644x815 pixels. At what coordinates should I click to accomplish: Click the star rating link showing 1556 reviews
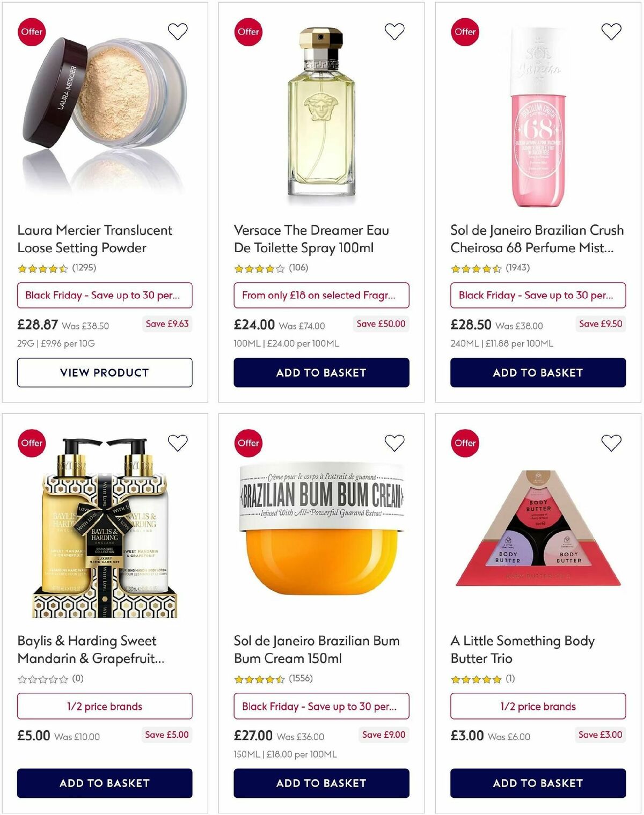click(274, 678)
